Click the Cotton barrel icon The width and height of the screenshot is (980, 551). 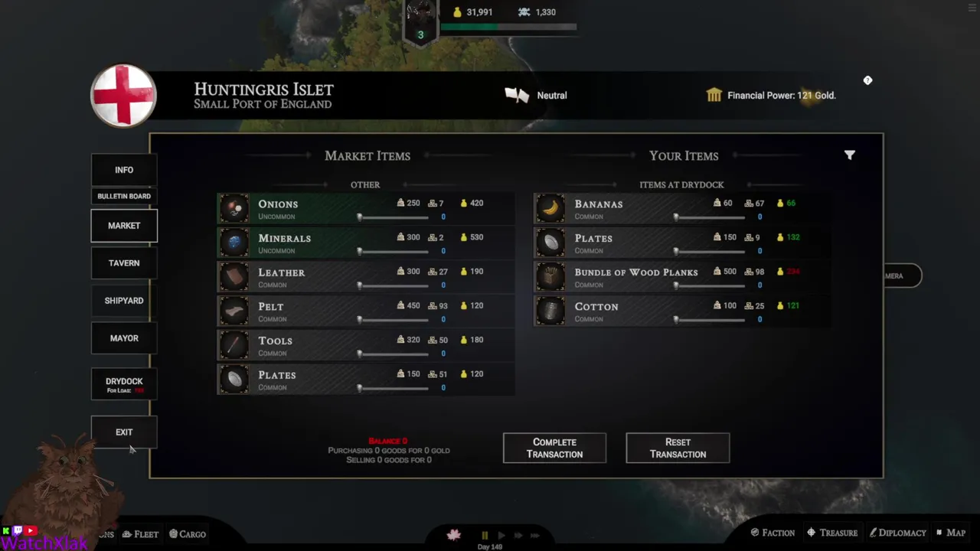[x=550, y=311]
